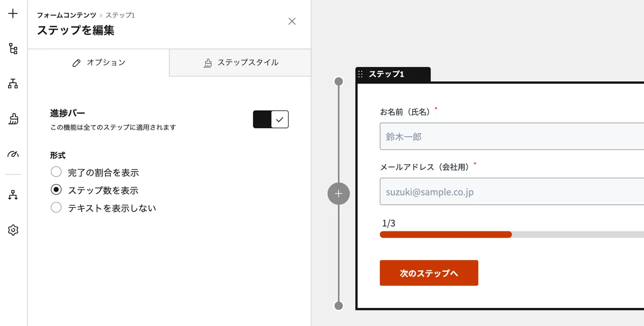Close the ステップを編集 panel with the X
This screenshot has height=326, width=644.
click(291, 21)
